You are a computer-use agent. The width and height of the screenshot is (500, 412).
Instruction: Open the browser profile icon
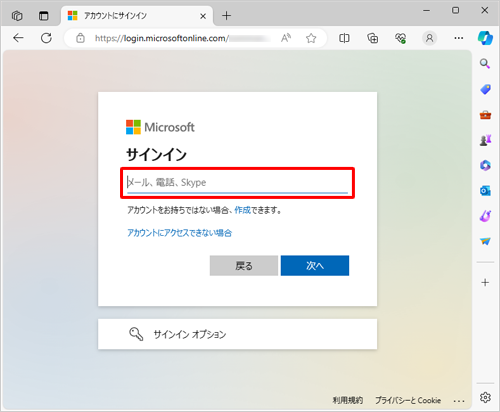coord(430,38)
